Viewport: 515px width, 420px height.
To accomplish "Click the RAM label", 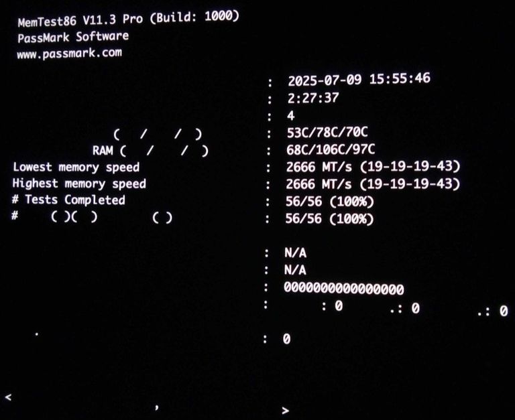I will [103, 150].
